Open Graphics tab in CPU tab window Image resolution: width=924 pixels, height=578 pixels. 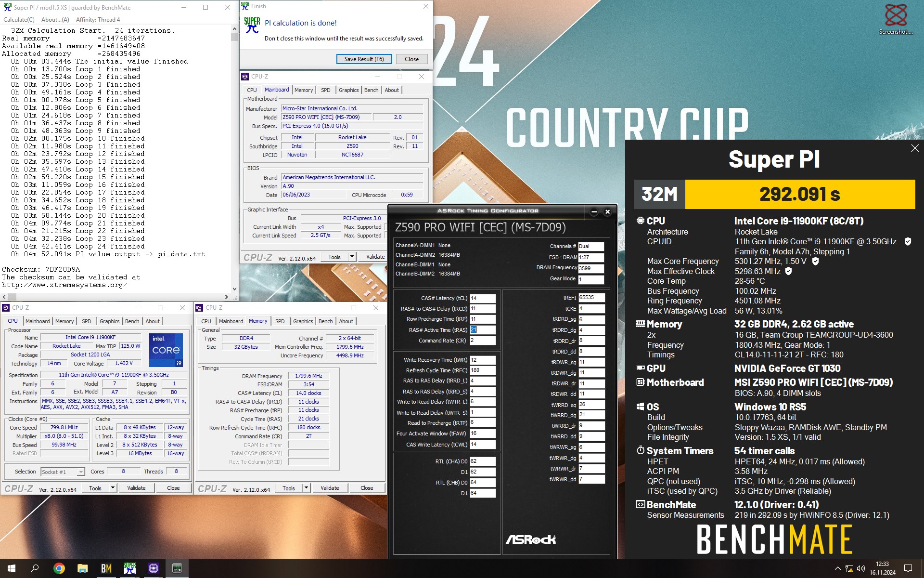click(110, 321)
